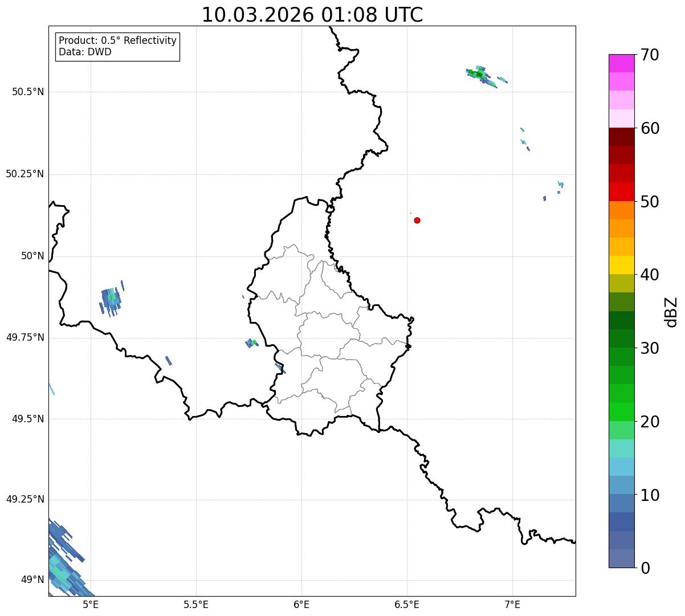The image size is (685, 616).
Task: Click the bright red colorbar swatch above 50
Action: 622,191
